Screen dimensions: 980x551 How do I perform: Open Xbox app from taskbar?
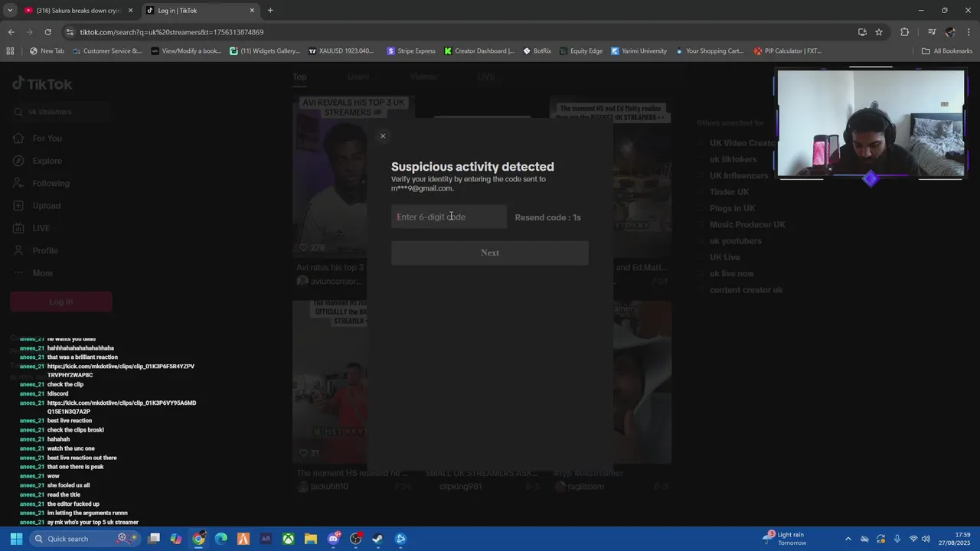[x=288, y=539]
